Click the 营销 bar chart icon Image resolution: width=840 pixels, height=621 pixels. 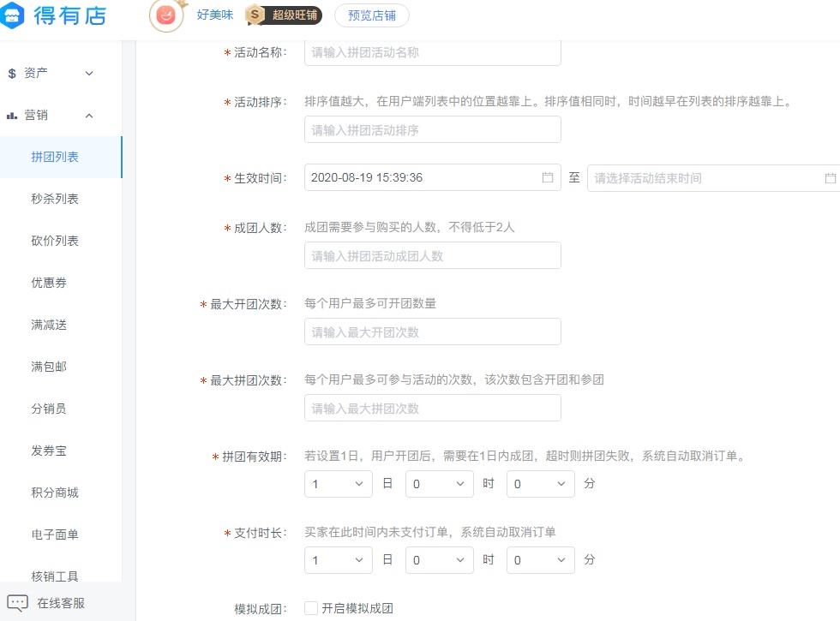pos(12,115)
